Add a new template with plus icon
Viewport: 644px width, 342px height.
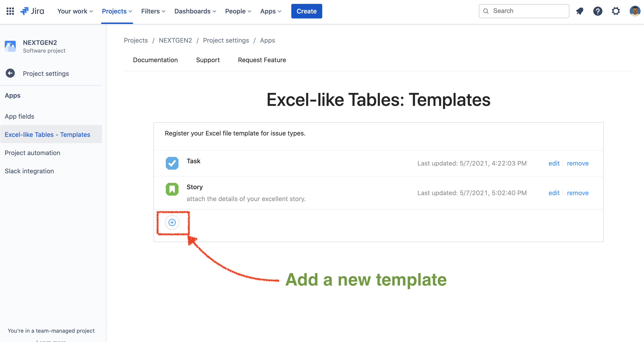click(x=172, y=222)
